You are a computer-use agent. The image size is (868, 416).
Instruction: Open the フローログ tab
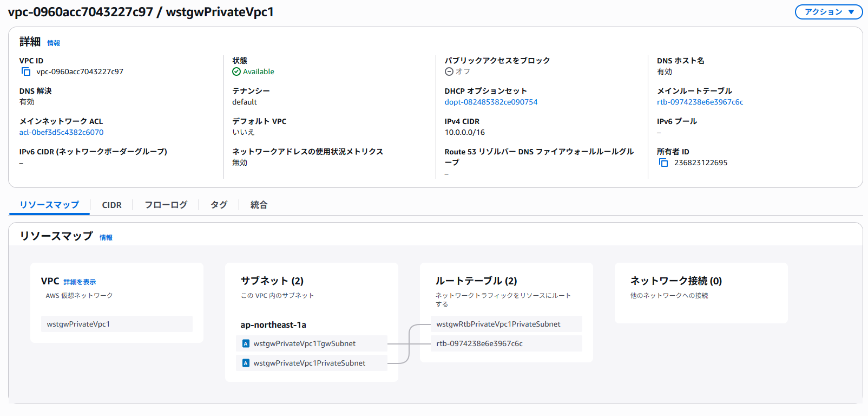pos(166,205)
